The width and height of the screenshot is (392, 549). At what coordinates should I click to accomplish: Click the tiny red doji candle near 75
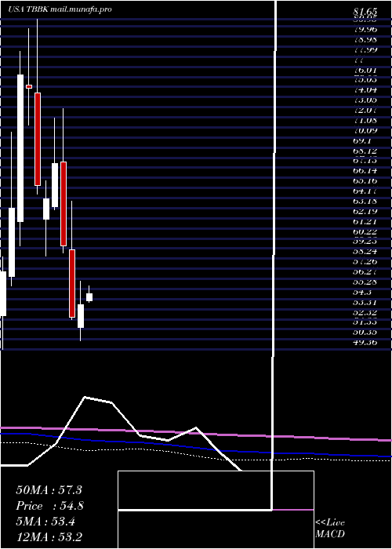point(29,86)
